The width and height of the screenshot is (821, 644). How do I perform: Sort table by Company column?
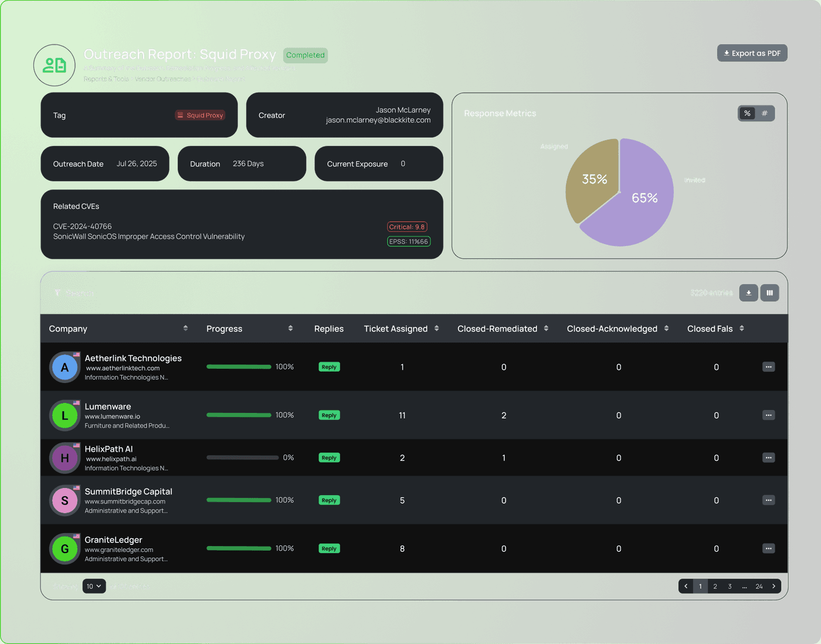click(185, 328)
